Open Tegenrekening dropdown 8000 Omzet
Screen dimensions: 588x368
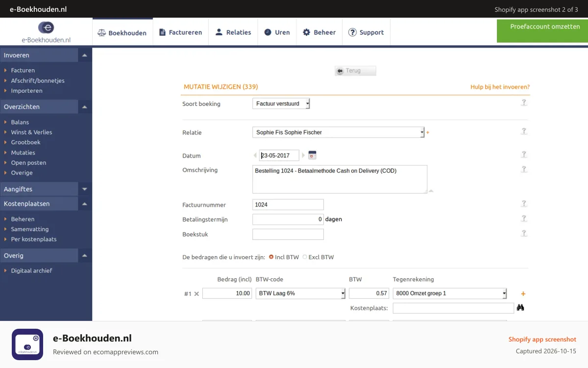pos(450,293)
